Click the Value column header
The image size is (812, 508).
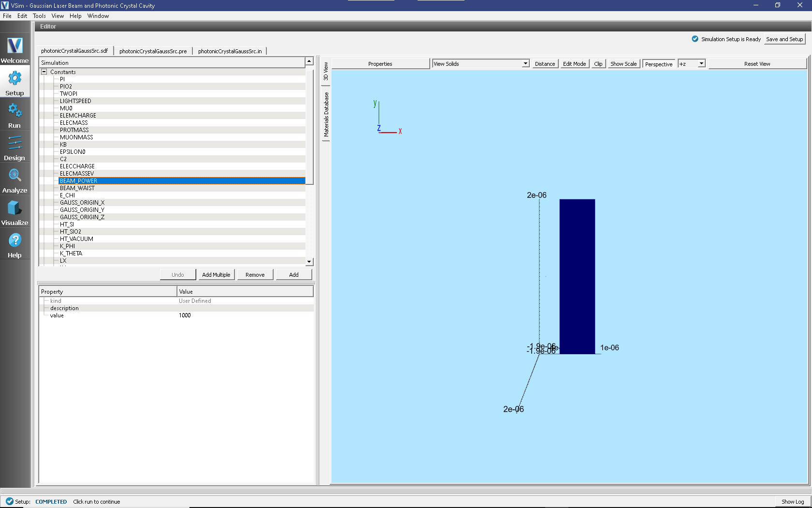click(x=245, y=291)
